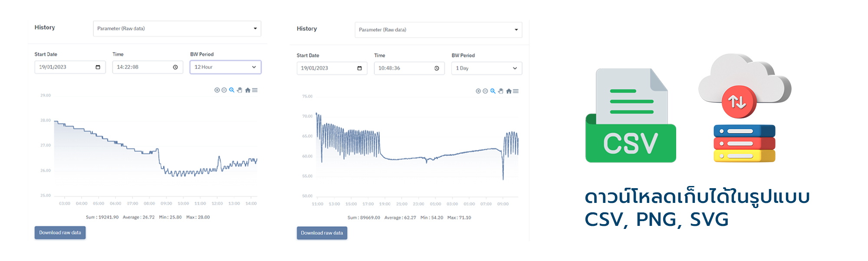Open the 12 Hour BW Period dropdown
This screenshot has height=261, width=868.
(x=225, y=67)
